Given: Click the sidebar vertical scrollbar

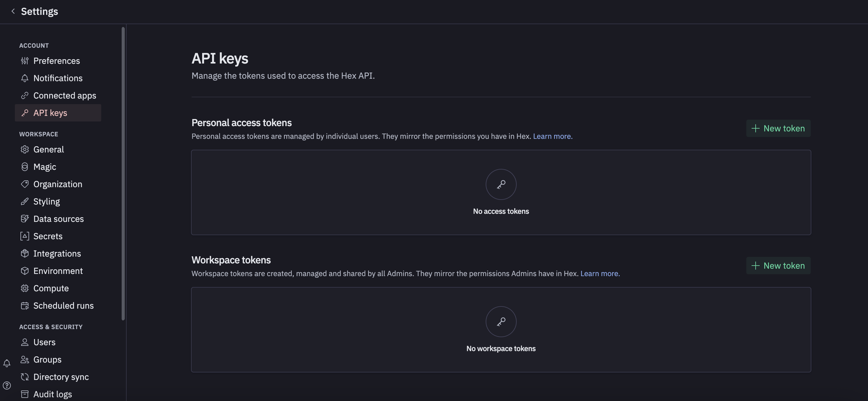Looking at the screenshot, I should coord(123,174).
